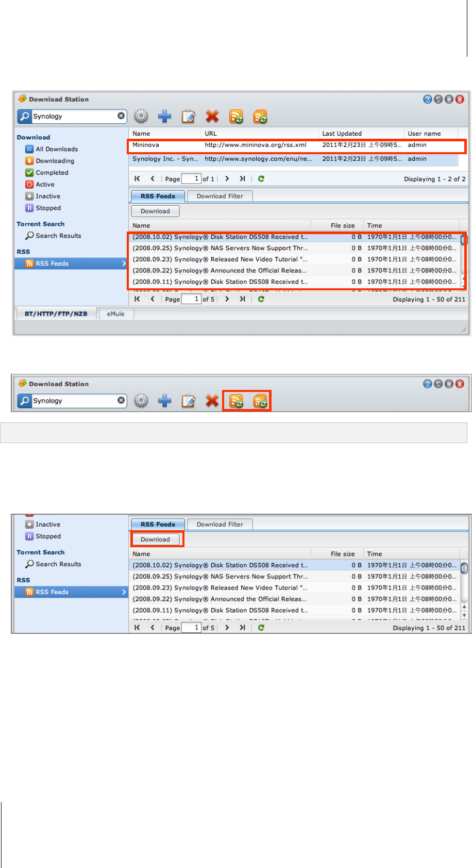472x868 pixels.
Task: Click the blue plus icon in middle toolbar screenshot
Action: pos(165,401)
